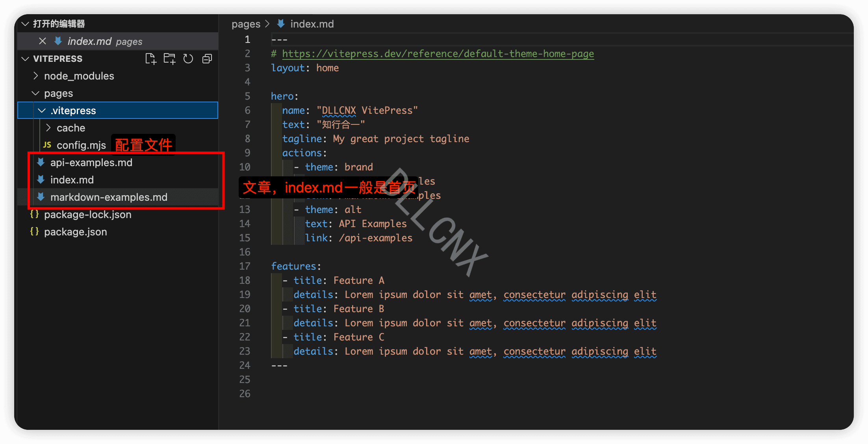Open api-examples.md in the explorer
Image resolution: width=868 pixels, height=444 pixels.
pos(91,163)
